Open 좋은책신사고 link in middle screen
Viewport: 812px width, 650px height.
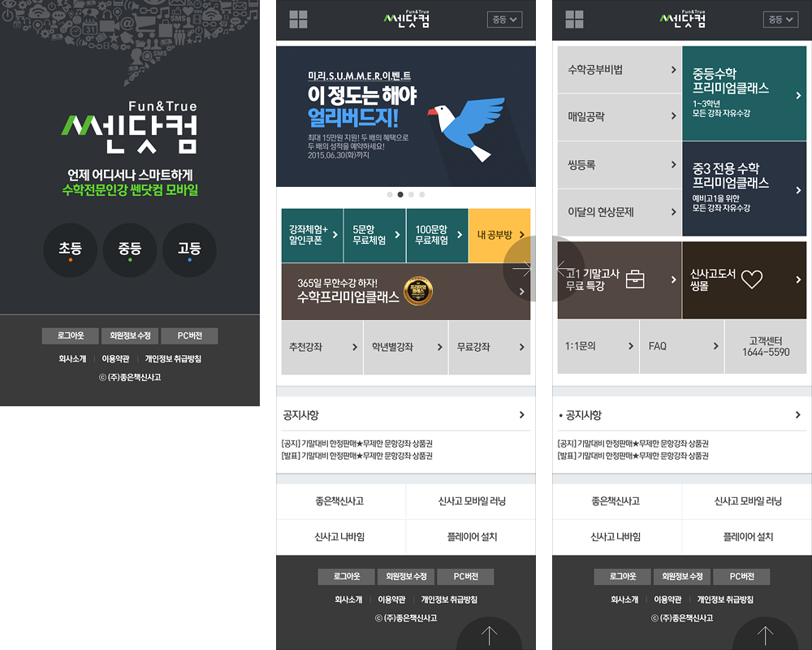click(340, 501)
